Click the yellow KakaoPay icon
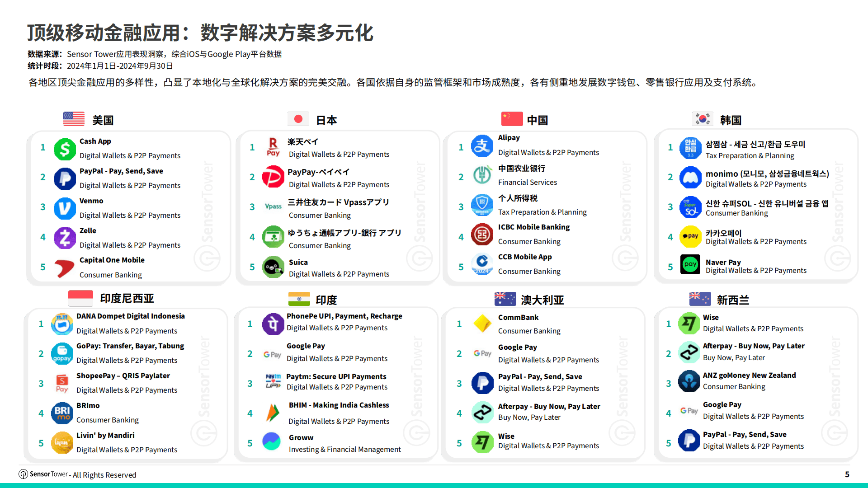Screen dimensions: 868x488 690,236
